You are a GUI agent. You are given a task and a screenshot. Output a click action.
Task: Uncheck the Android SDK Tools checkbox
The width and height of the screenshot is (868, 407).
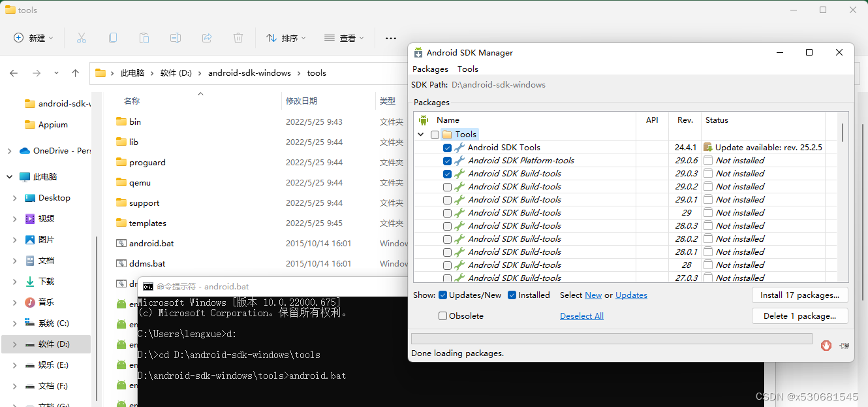tap(447, 148)
